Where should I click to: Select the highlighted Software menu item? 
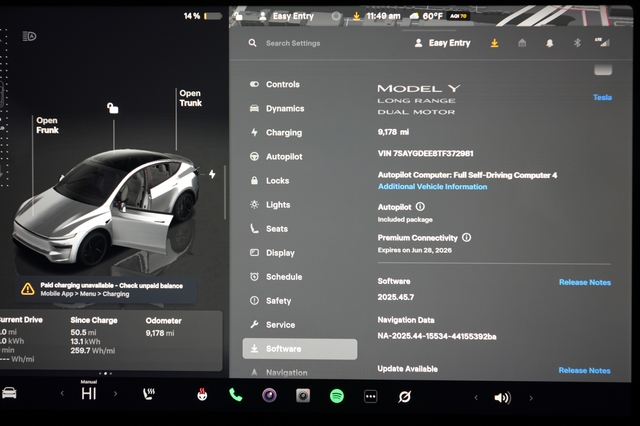[300, 349]
